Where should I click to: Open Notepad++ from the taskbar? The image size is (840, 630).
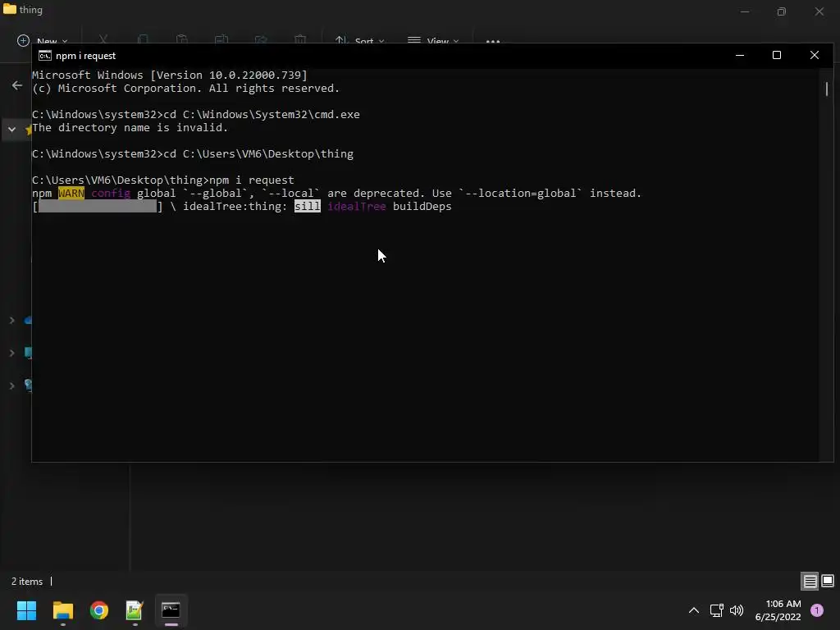135,610
